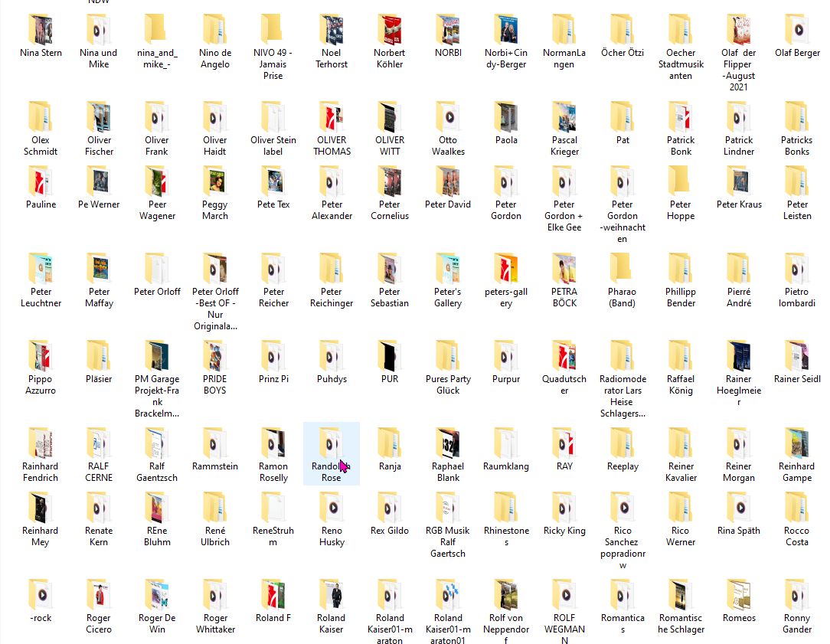Screen dimensions: 830x644
Task: Click the RAY folder icon
Action: pos(564,443)
